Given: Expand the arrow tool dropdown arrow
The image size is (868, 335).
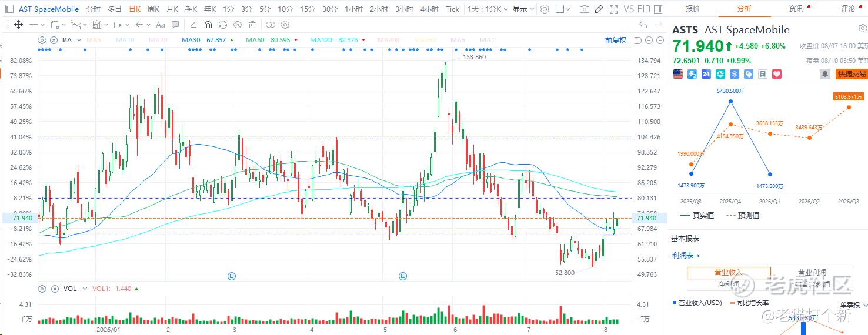Looking at the screenshot, I should pyautogui.click(x=148, y=25).
